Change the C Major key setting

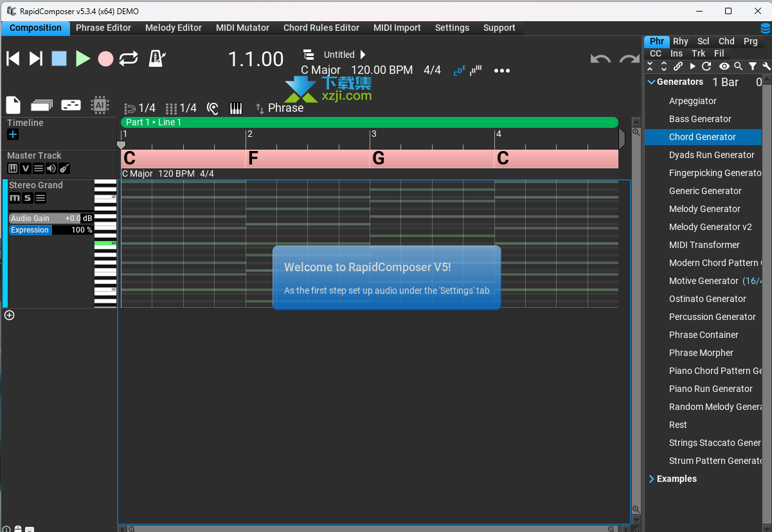click(321, 70)
